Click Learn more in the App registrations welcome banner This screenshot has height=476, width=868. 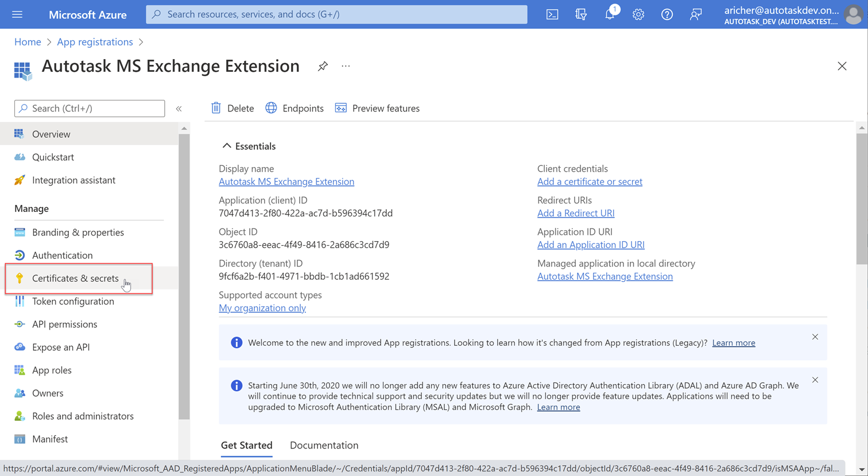734,343
